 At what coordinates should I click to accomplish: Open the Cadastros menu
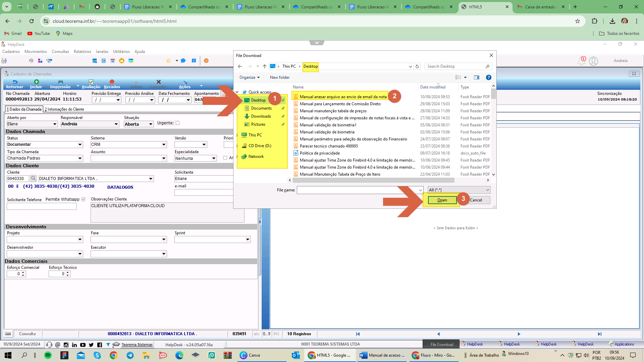tap(11, 52)
